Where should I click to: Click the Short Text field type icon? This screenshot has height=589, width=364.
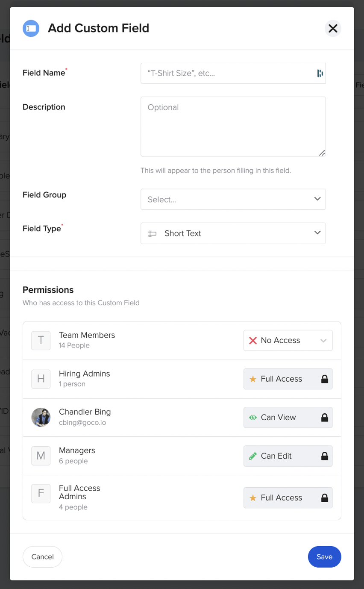click(x=152, y=233)
